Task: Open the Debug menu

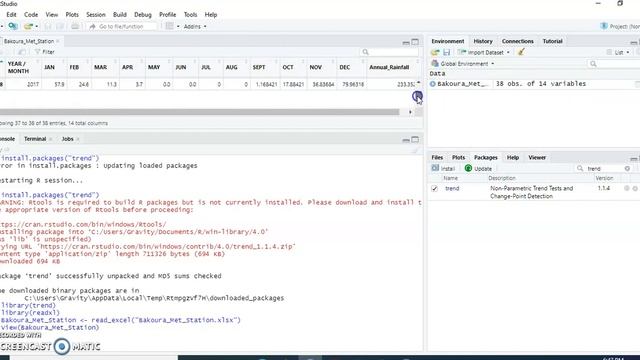Action: coord(143,14)
